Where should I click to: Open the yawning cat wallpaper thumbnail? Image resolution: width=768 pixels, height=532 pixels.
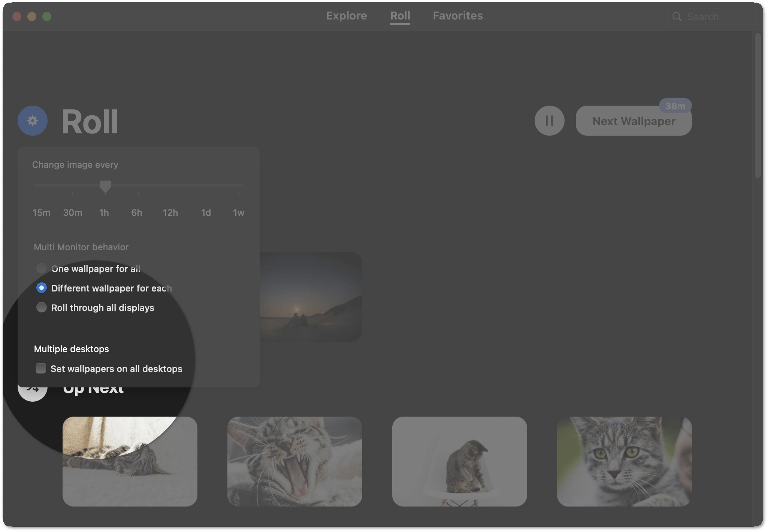pos(294,461)
